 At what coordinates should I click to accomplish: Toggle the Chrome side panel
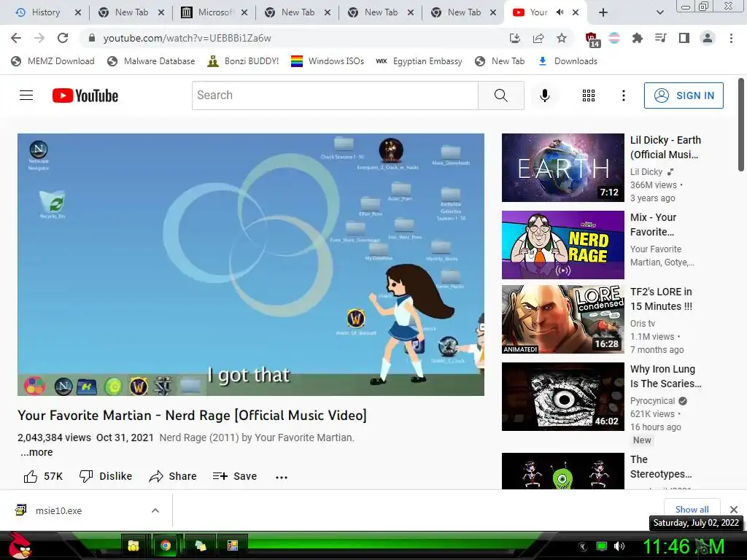click(684, 38)
